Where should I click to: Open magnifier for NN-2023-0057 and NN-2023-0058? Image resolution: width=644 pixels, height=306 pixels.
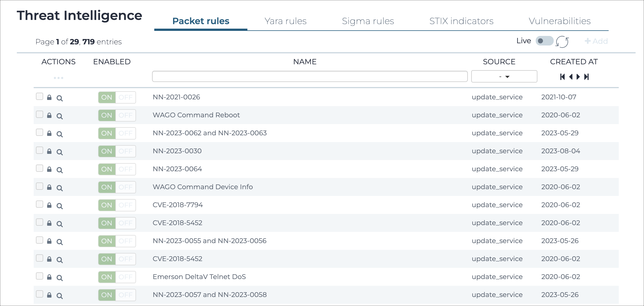[x=59, y=296]
